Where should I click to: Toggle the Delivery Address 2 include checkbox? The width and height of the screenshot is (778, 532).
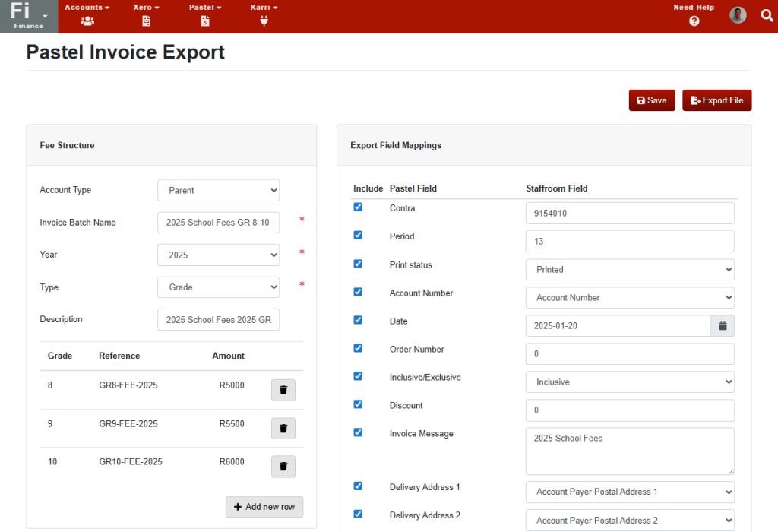[x=358, y=514]
